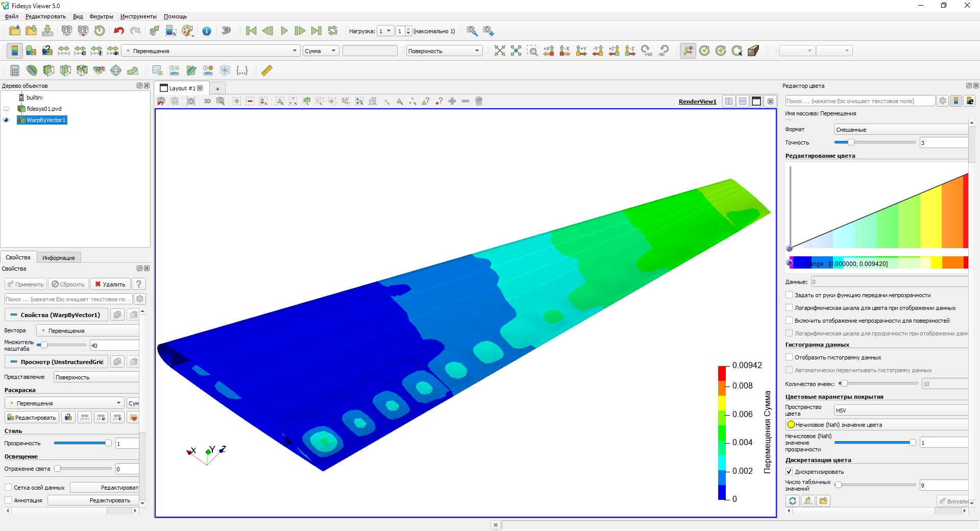Image resolution: width=980 pixels, height=531 pixels.
Task: Open the 'Смешанные' format dropdown
Action: click(x=901, y=130)
